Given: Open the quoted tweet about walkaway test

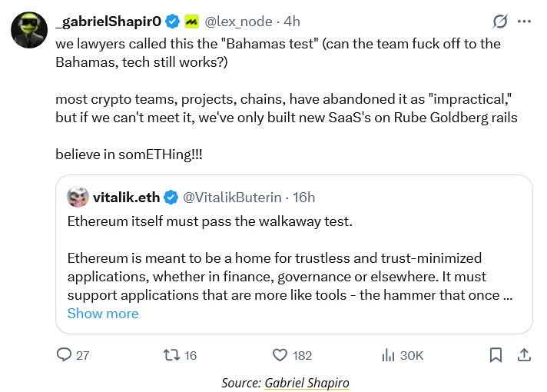Looking at the screenshot, I should [x=292, y=258].
